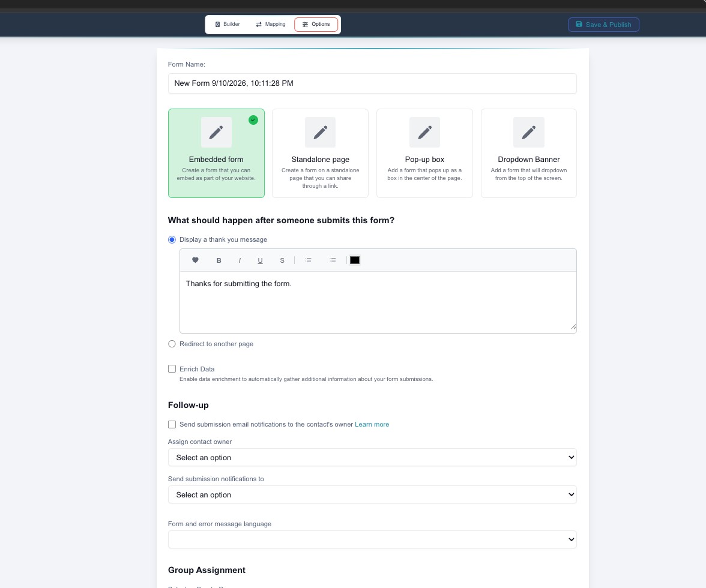Click the 'Enable data enrichment' description text
This screenshot has width=706, height=588.
pos(306,379)
